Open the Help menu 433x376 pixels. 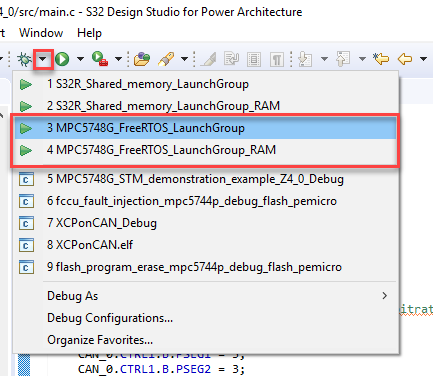89,33
